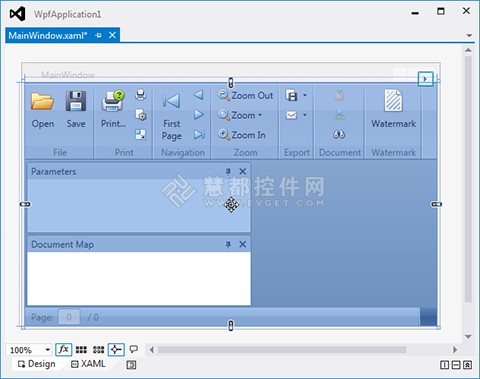The height and width of the screenshot is (379, 480).
Task: Click the Page number input field
Action: point(69,317)
